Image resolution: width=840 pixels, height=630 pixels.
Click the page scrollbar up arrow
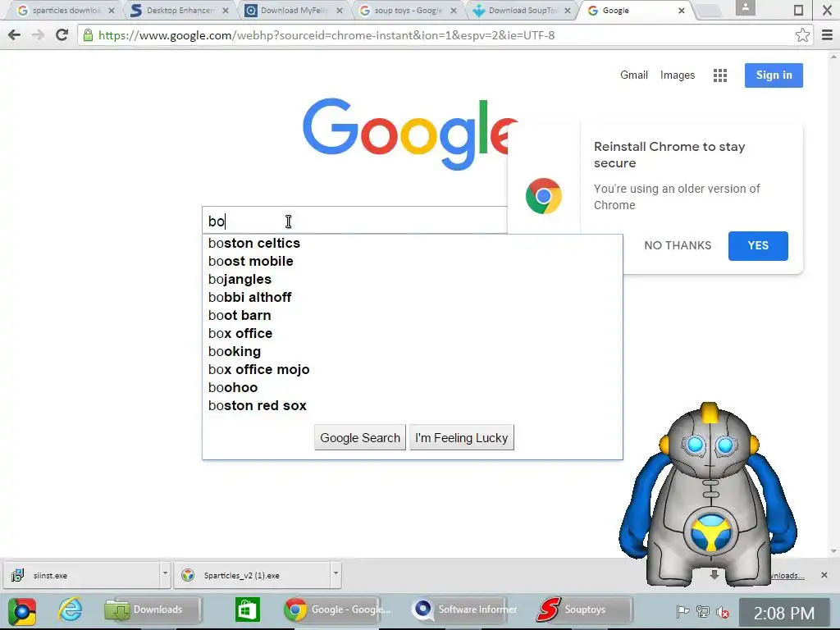833,56
